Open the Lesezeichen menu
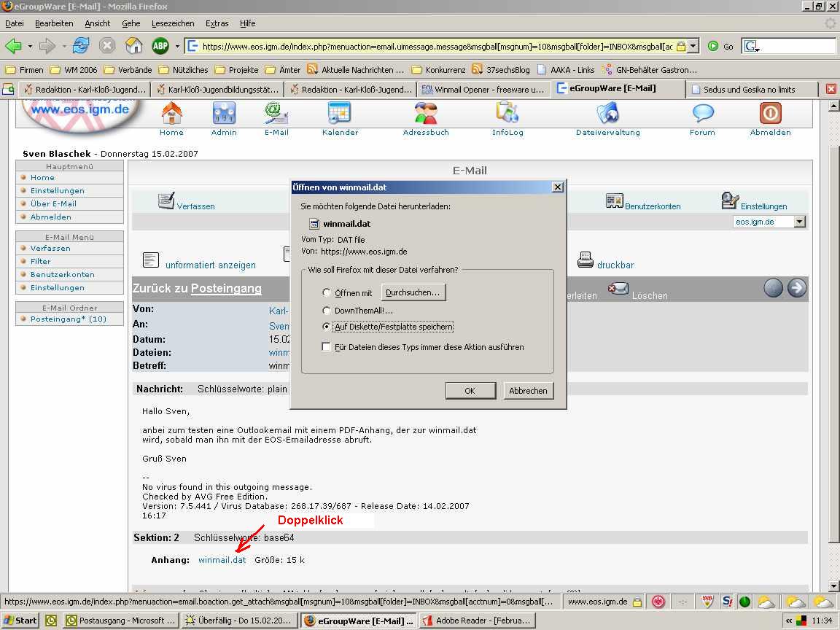The image size is (840, 630). [x=173, y=23]
